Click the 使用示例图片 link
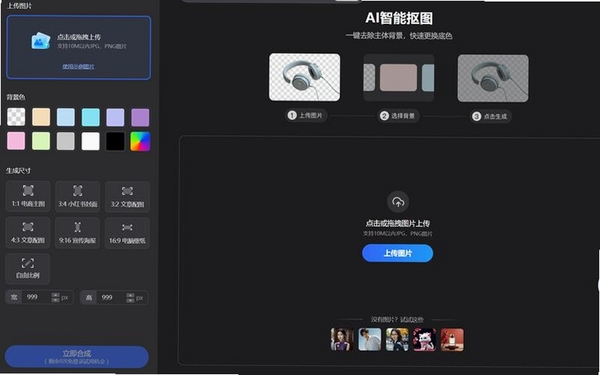 click(78, 67)
